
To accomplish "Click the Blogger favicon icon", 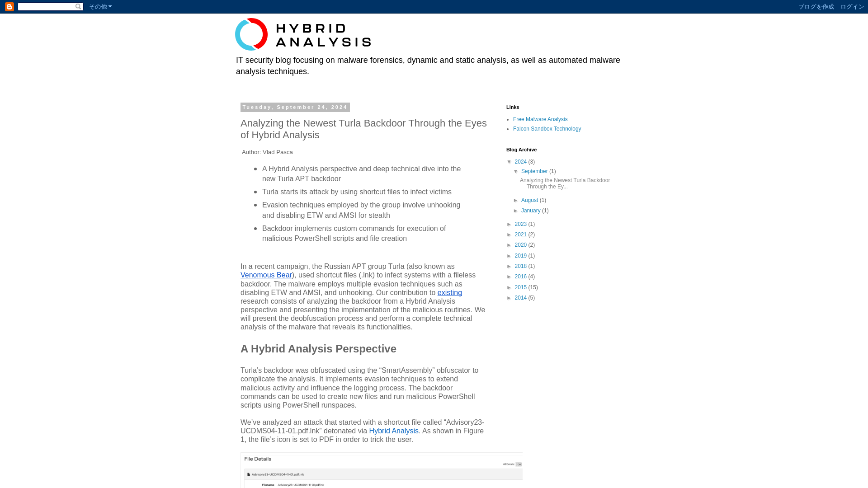I will coord(9,7).
